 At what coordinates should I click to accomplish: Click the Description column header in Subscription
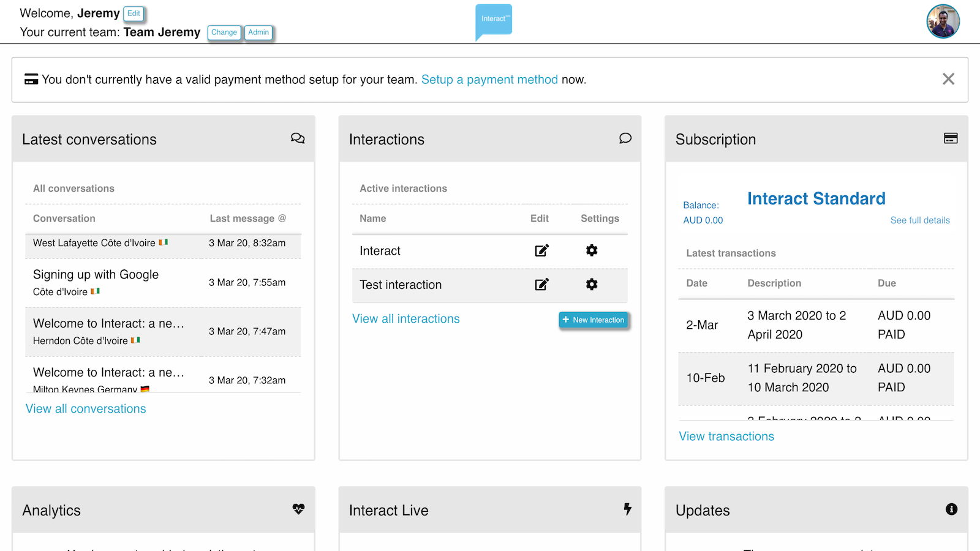click(x=774, y=283)
